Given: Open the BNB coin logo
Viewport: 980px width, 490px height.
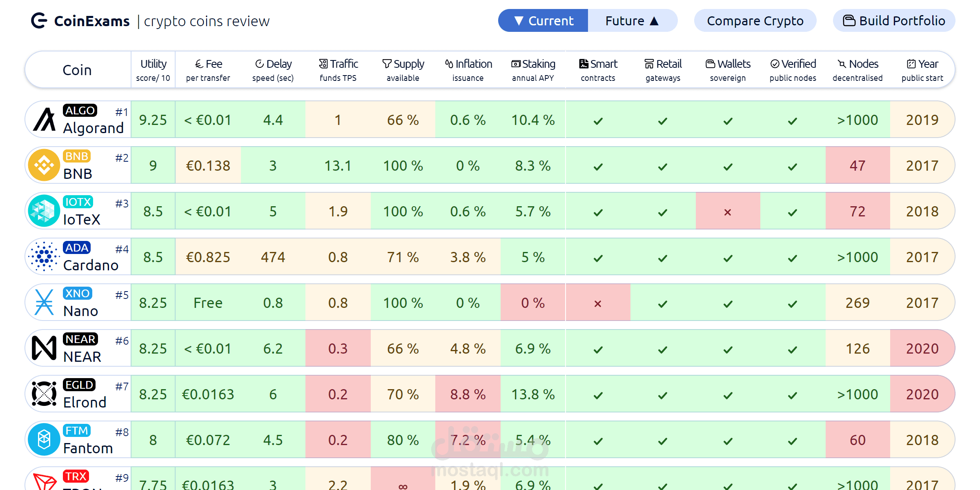Looking at the screenshot, I should coord(44,165).
